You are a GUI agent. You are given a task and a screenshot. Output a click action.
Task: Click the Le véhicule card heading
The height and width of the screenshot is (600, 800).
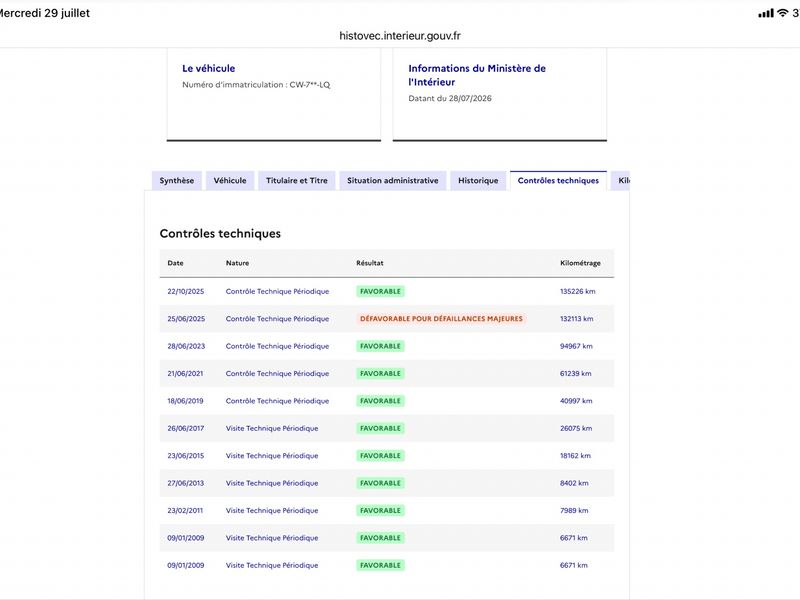pyautogui.click(x=209, y=68)
